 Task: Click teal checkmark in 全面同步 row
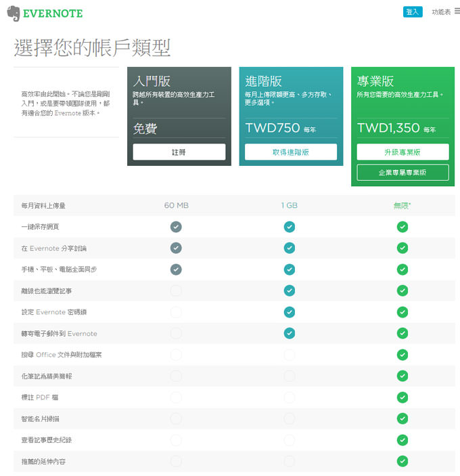coord(290,269)
